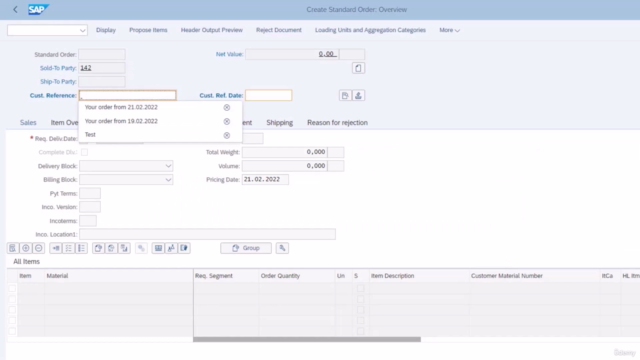Open item details icon in item toolbar

[13, 248]
